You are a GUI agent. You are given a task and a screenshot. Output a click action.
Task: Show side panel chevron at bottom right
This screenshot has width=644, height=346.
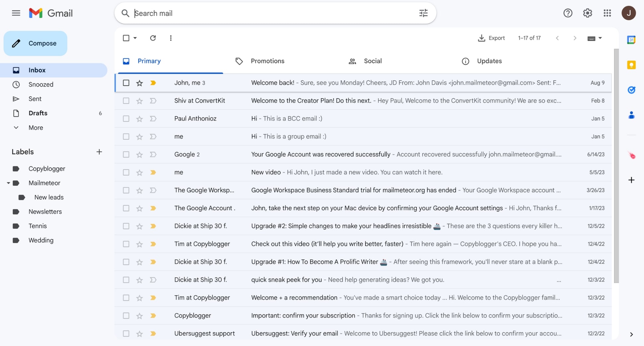tap(631, 334)
